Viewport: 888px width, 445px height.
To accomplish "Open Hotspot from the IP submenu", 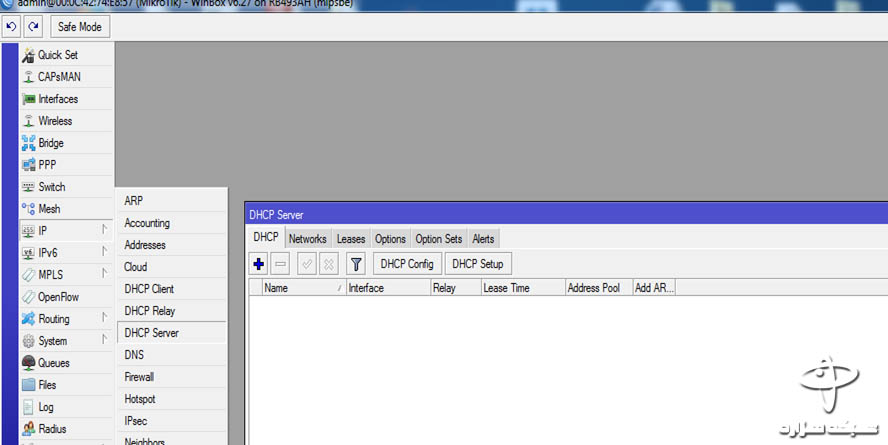I will [172, 399].
